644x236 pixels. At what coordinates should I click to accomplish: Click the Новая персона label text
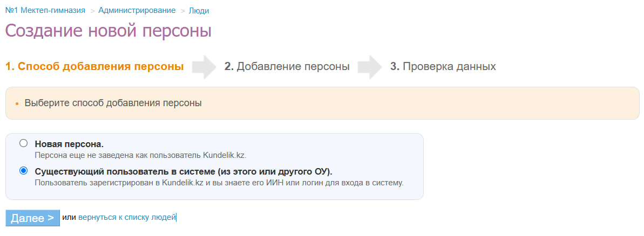pyautogui.click(x=69, y=144)
